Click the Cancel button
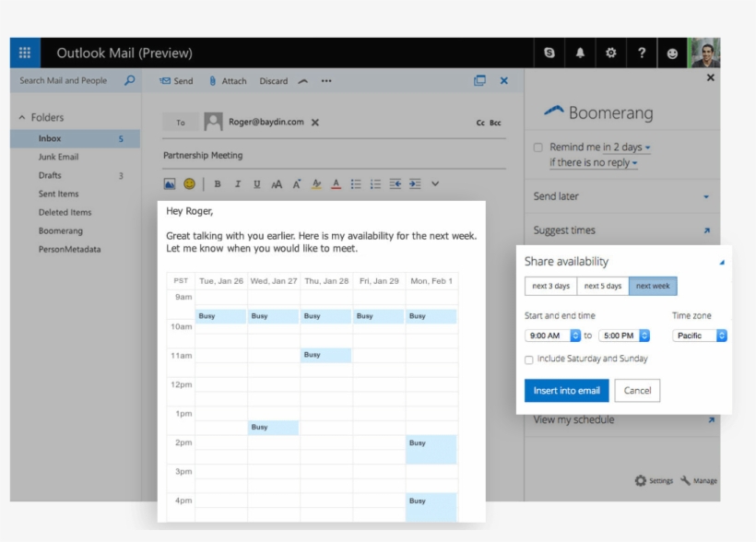Viewport: 756px width, 542px height. point(637,391)
